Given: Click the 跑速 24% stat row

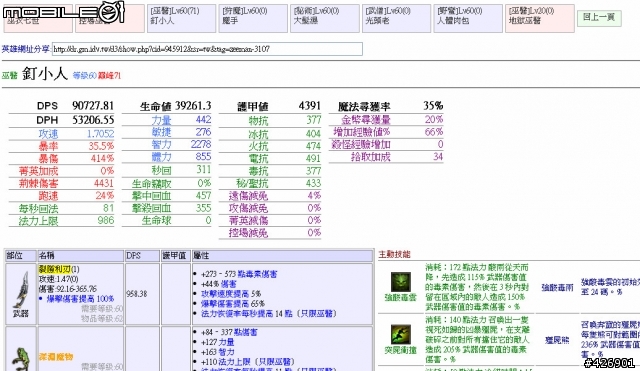Looking at the screenshot, I should pos(61,196).
